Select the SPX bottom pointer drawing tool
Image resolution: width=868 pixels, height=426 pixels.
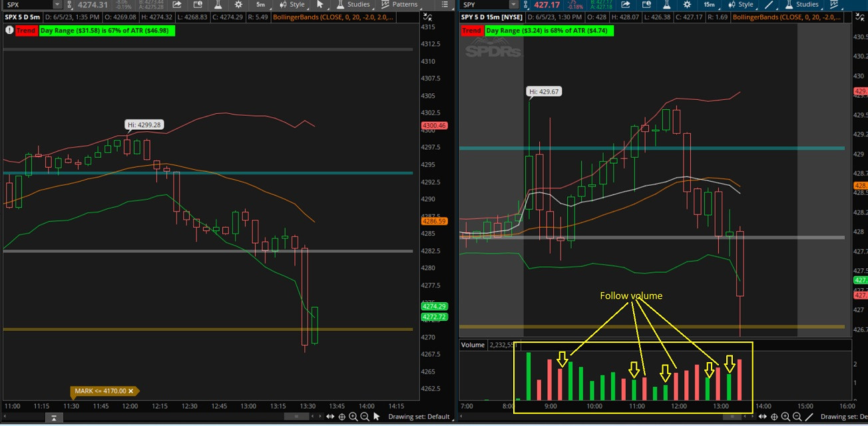pyautogui.click(x=377, y=417)
